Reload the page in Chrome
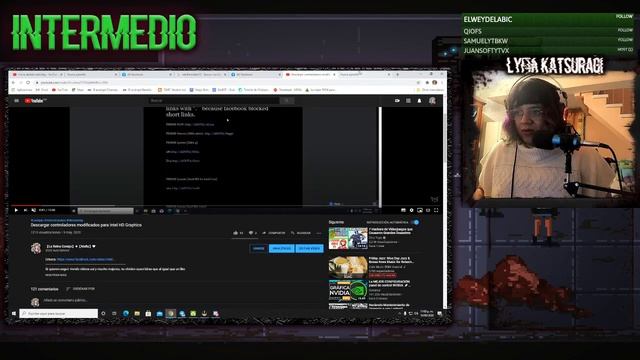This screenshot has width=640, height=360. [x=28, y=82]
